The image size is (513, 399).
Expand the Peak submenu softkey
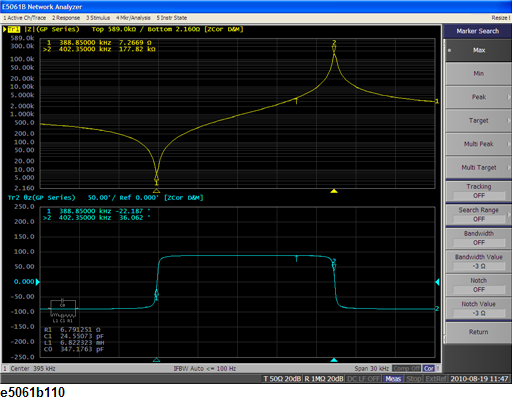click(479, 97)
